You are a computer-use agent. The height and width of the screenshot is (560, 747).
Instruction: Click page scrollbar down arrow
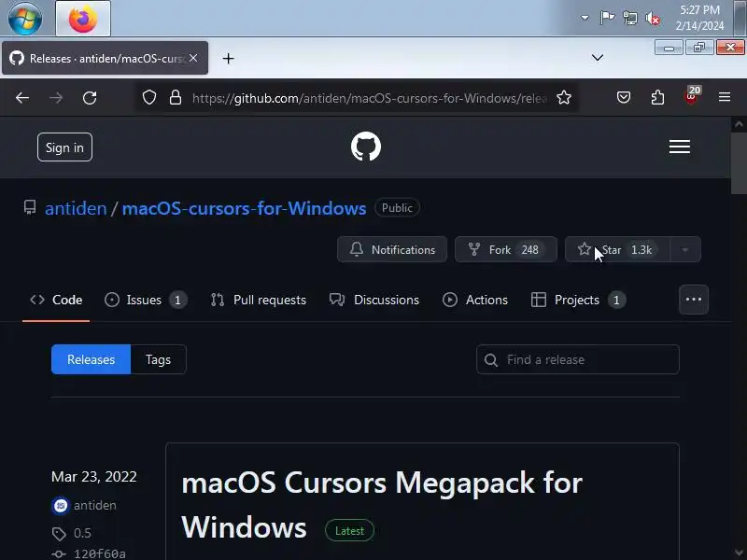point(739,553)
